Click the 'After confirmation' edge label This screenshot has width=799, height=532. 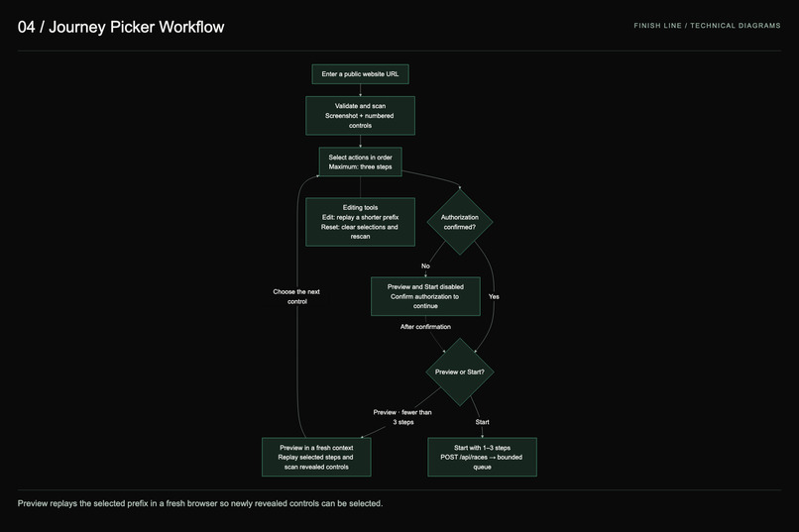(x=425, y=327)
